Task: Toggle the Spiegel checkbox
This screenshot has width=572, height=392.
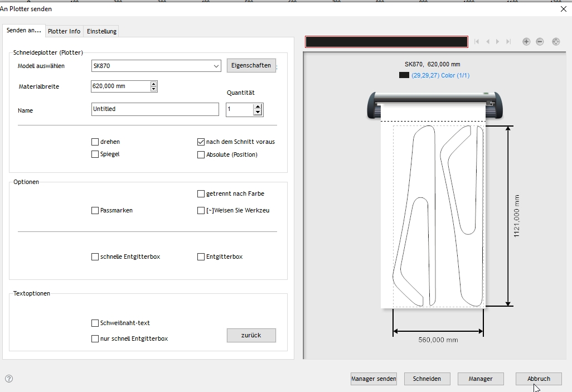Action: tap(95, 154)
